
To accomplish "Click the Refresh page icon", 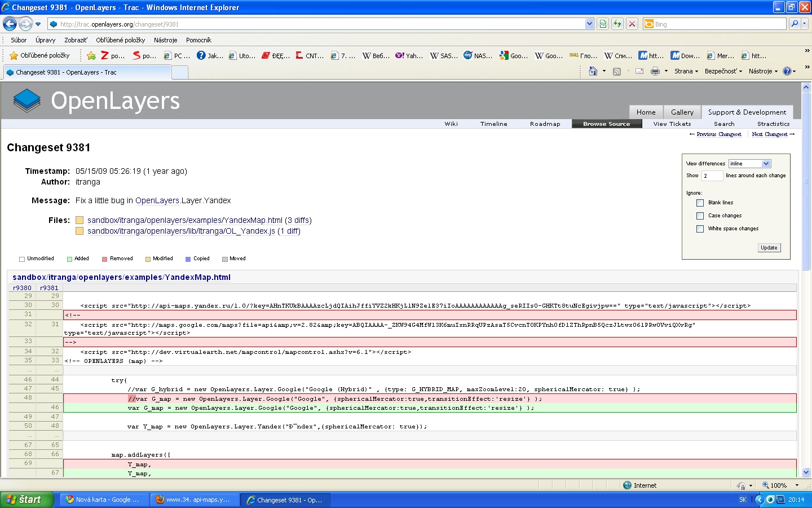I will click(x=617, y=24).
